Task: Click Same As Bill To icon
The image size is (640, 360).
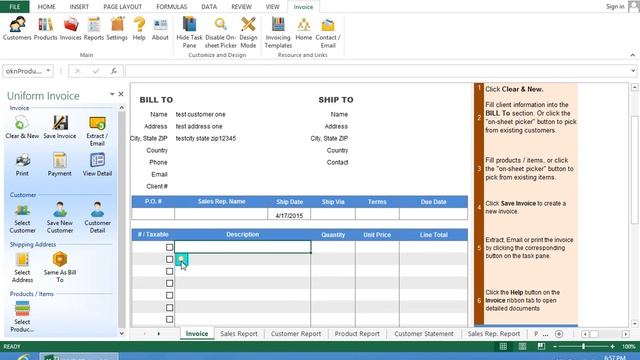Action: [60, 267]
